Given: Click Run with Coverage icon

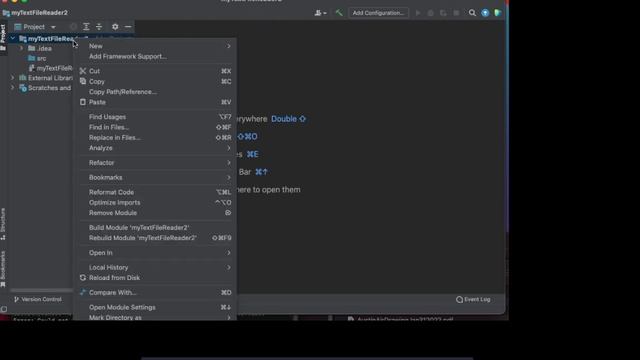Looking at the screenshot, I should [x=443, y=13].
